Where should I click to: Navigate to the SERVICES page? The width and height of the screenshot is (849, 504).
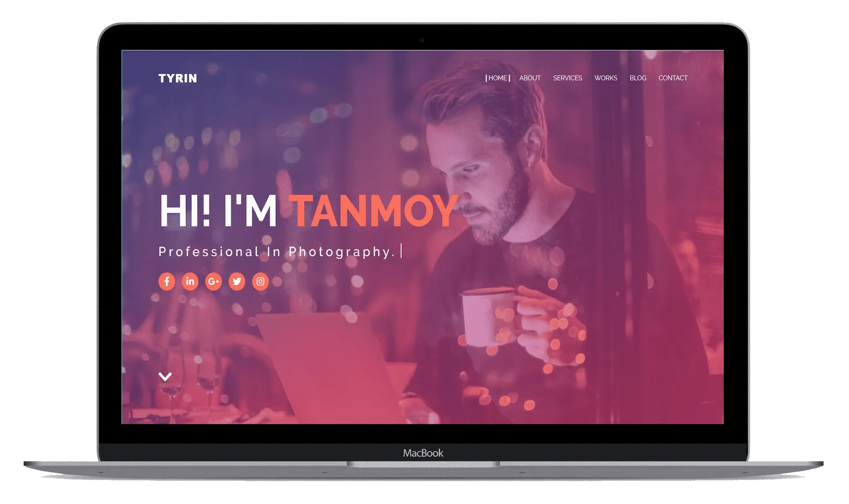click(x=566, y=78)
